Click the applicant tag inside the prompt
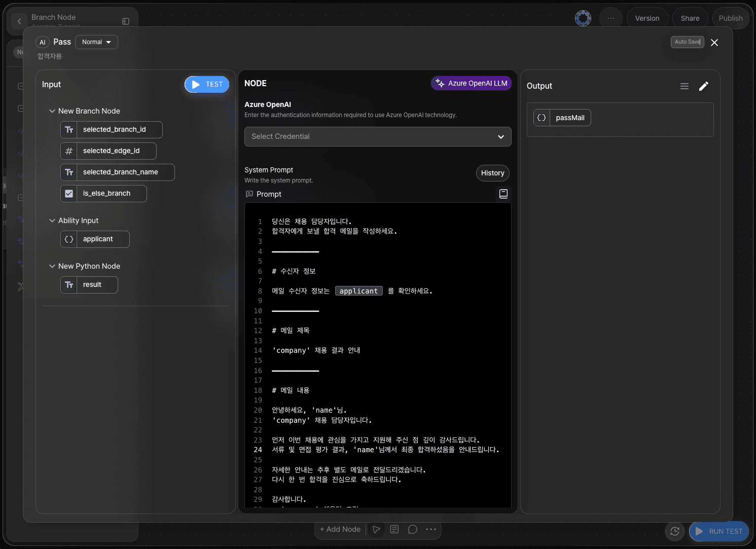 (x=359, y=291)
